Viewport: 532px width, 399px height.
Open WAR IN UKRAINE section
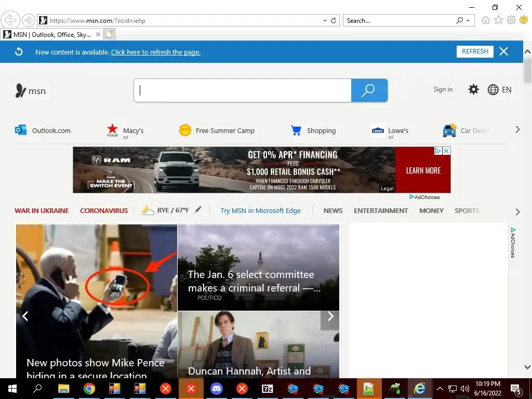42,211
